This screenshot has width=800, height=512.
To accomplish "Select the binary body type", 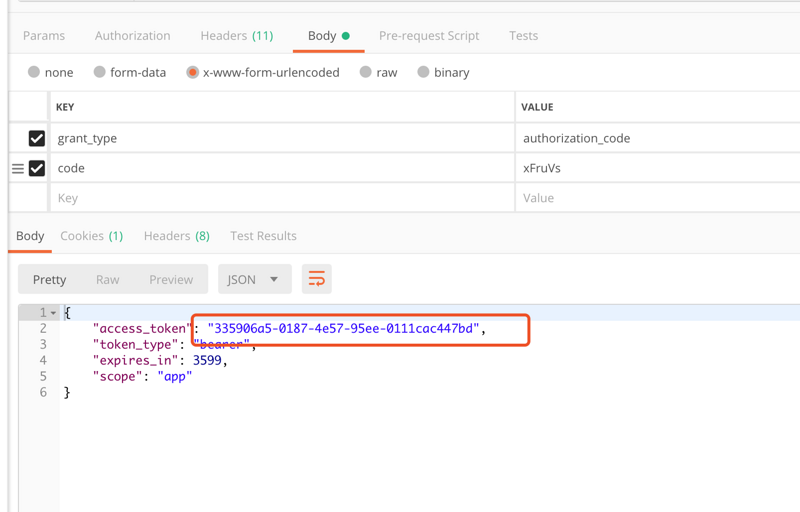I will [443, 72].
